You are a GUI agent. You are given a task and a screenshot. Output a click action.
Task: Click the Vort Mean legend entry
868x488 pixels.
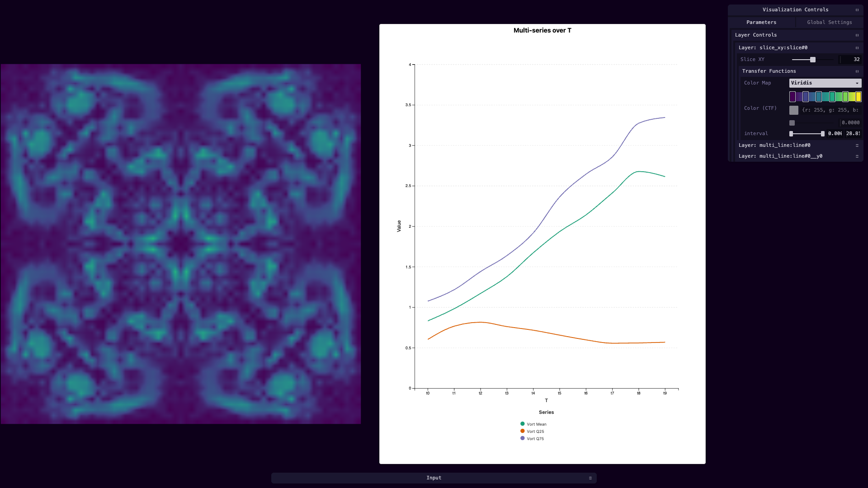(533, 424)
